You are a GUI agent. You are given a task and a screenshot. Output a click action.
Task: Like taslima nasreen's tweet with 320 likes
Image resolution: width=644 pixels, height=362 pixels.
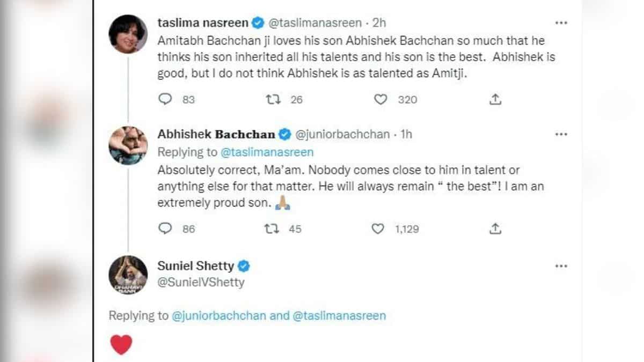[380, 99]
